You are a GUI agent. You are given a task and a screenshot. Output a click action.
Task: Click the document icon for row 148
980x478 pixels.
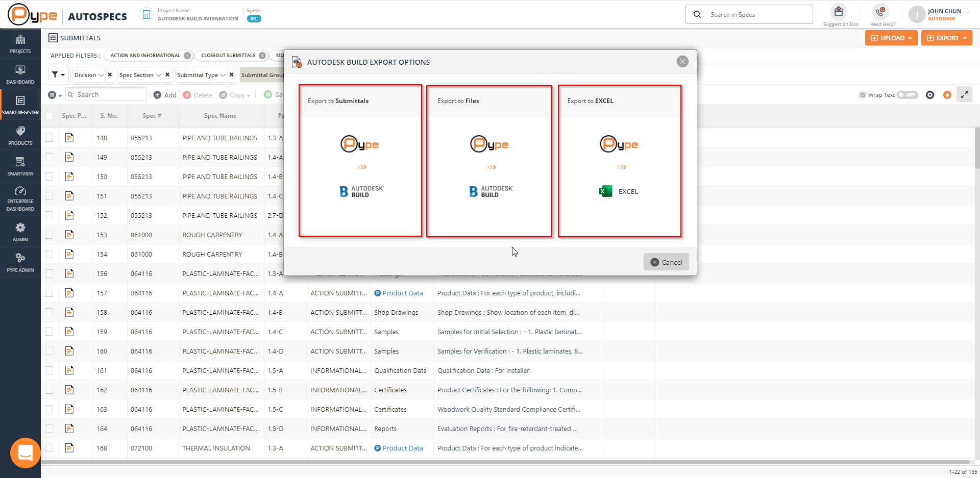[x=69, y=138]
